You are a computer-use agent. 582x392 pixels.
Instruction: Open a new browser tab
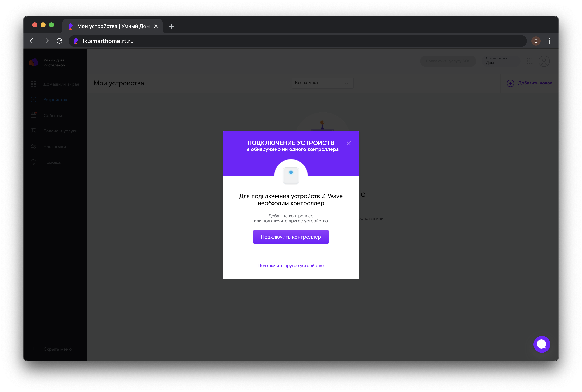click(172, 26)
